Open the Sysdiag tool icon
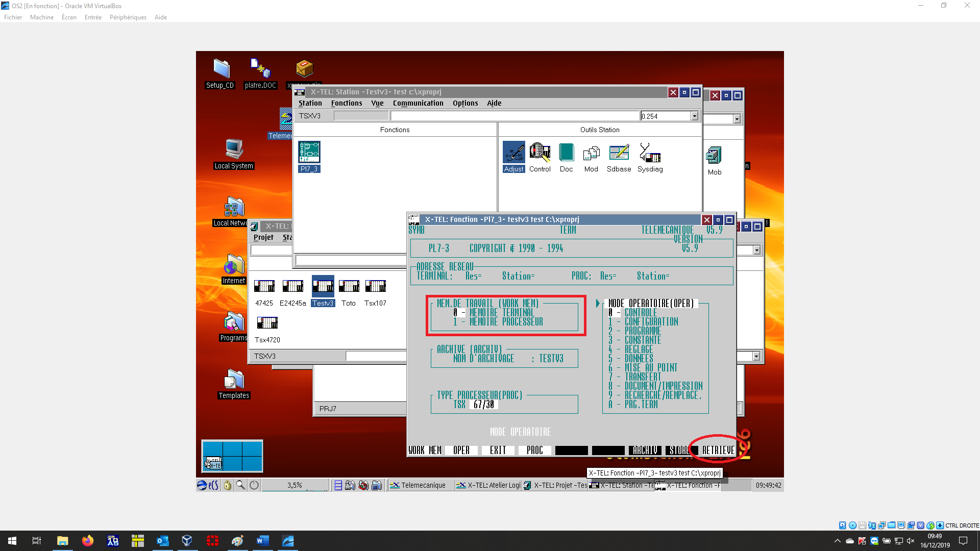The width and height of the screenshot is (980, 551). [x=650, y=153]
